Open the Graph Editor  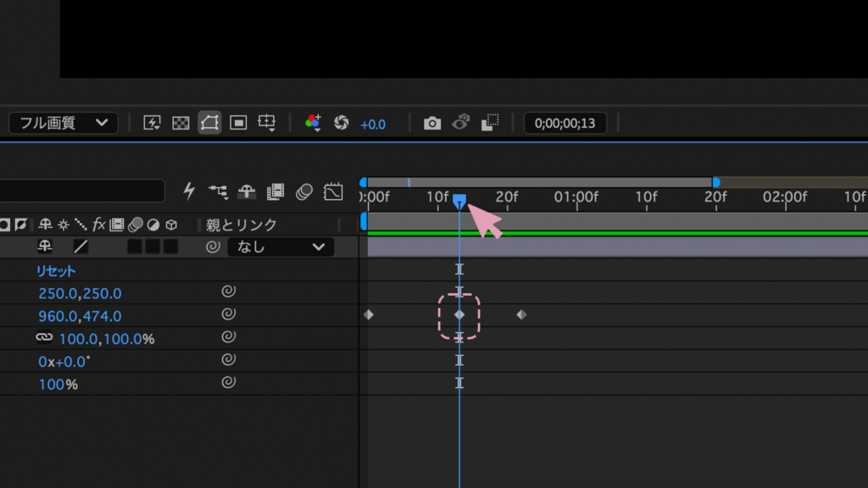pyautogui.click(x=333, y=191)
